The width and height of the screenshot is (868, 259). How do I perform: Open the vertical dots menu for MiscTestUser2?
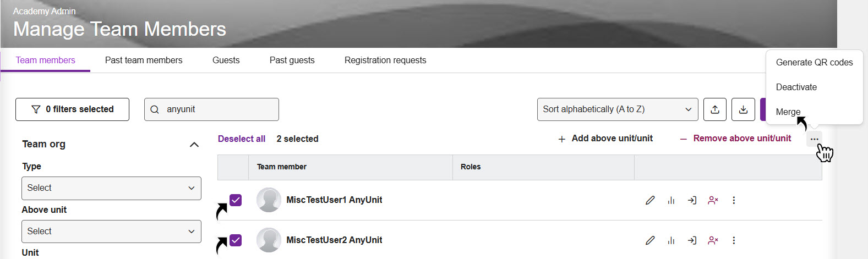click(x=734, y=240)
